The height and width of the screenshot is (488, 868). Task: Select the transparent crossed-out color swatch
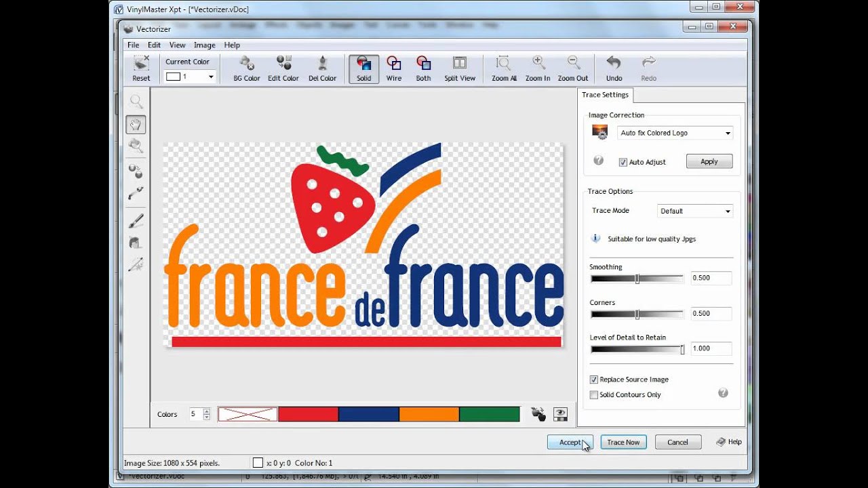tap(248, 414)
